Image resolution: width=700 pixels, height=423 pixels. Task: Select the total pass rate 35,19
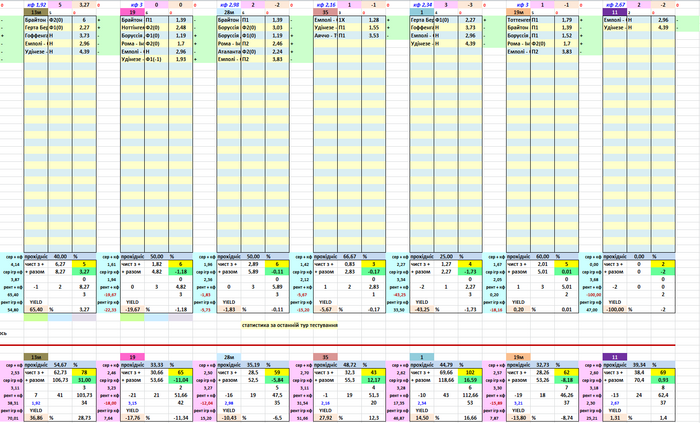tap(253, 365)
